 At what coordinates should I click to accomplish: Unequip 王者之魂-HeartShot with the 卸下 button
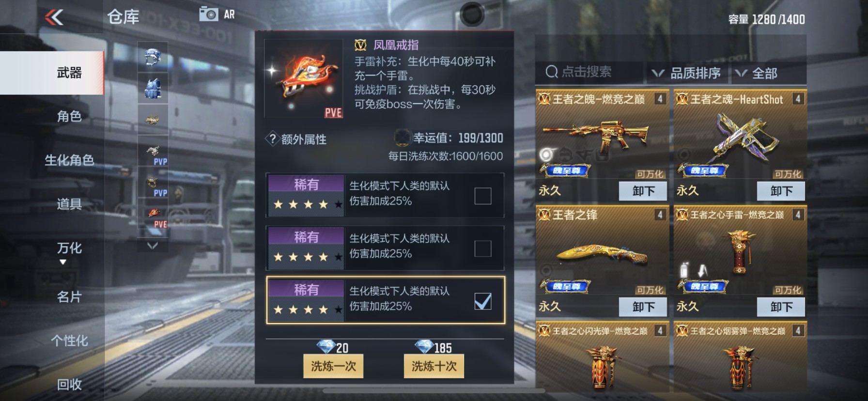(781, 191)
